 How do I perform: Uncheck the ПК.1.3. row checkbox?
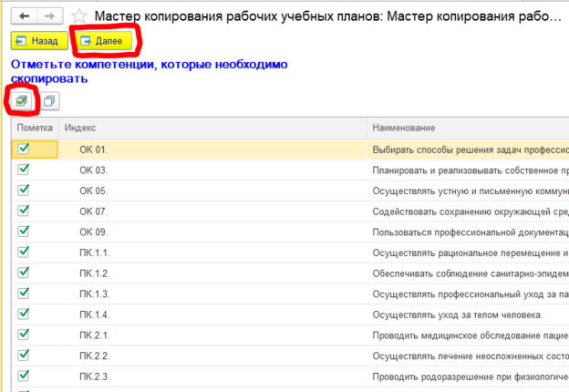pos(24,294)
